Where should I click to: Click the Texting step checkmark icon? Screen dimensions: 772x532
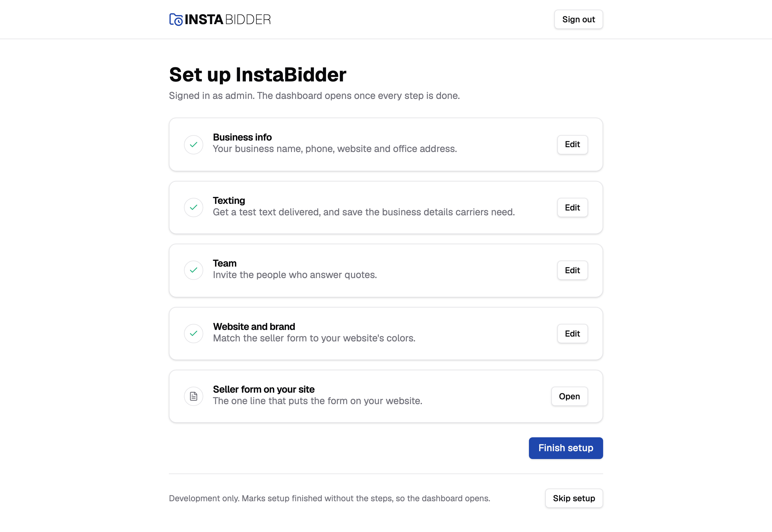pyautogui.click(x=194, y=208)
